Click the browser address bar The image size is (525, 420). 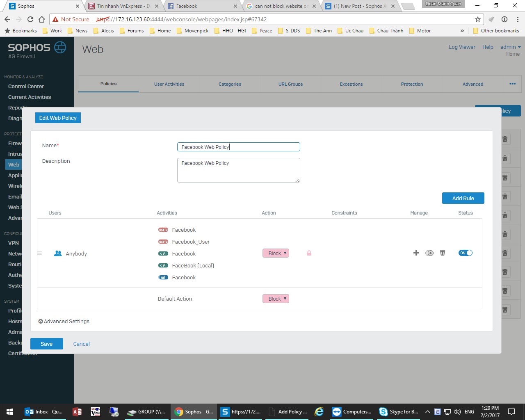[x=267, y=19]
